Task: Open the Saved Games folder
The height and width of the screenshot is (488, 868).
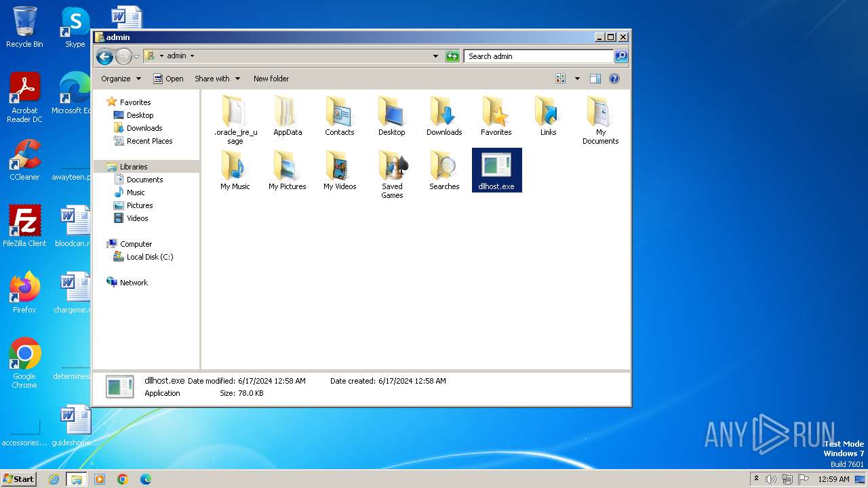Action: pyautogui.click(x=392, y=175)
